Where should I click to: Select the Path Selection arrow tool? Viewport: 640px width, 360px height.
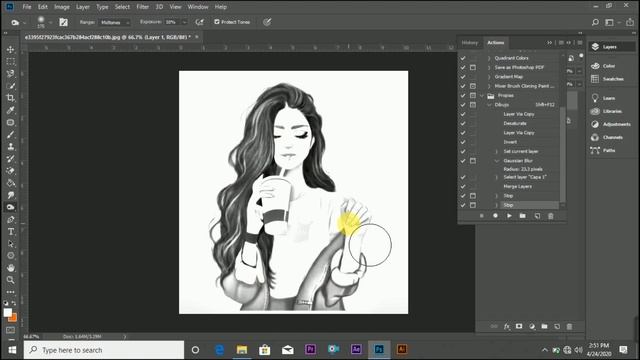point(11,244)
